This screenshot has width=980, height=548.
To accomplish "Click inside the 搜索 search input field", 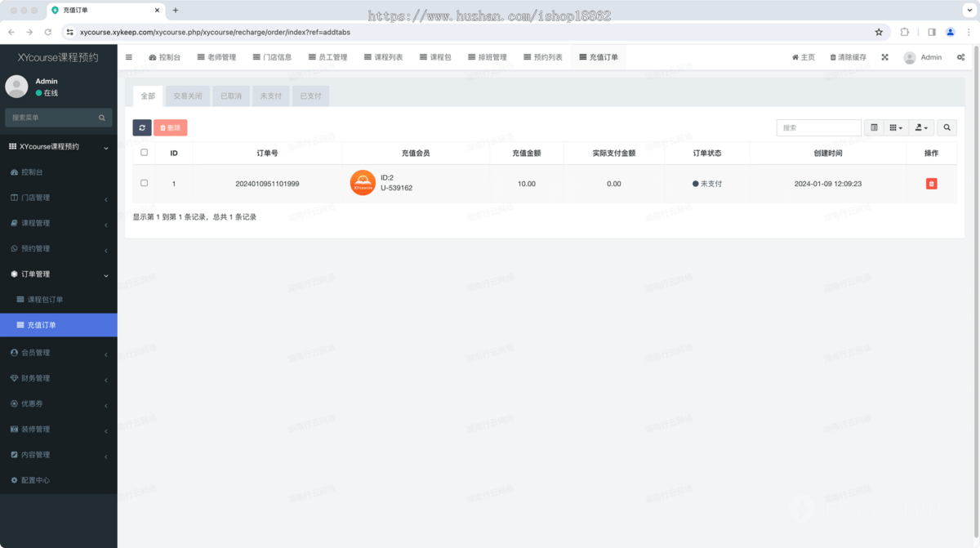I will coord(818,127).
